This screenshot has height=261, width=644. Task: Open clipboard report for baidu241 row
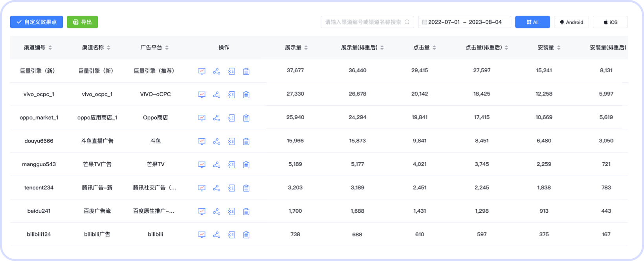246,211
